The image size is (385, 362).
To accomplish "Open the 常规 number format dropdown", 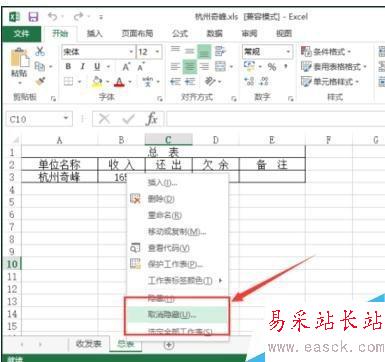I will (288, 52).
